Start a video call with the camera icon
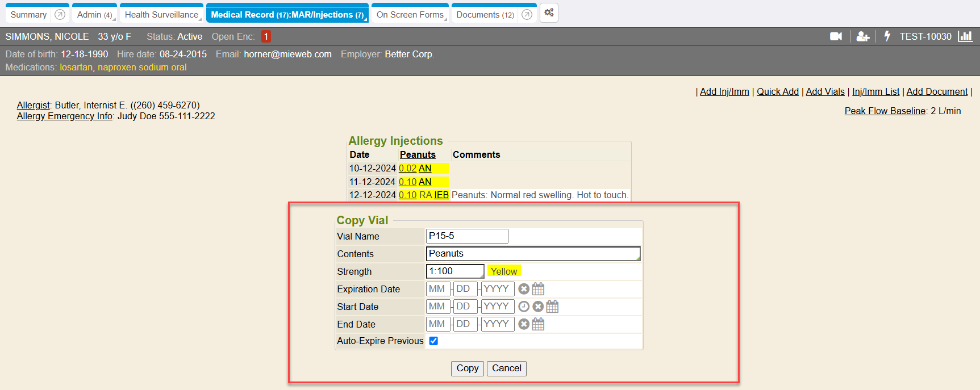 tap(836, 36)
